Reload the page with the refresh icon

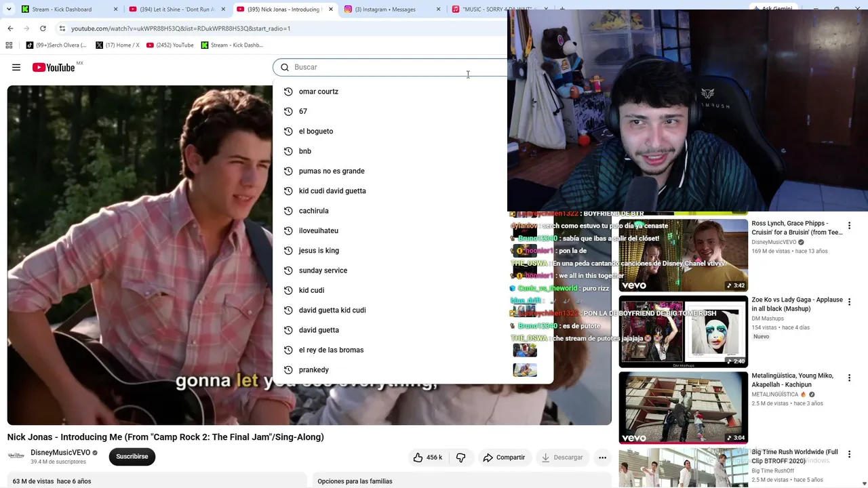click(43, 28)
